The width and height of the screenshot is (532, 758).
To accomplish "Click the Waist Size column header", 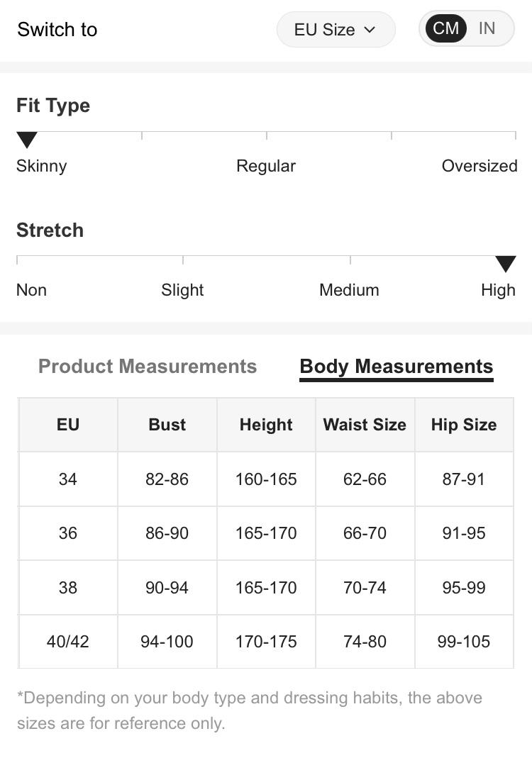I will coord(365,425).
